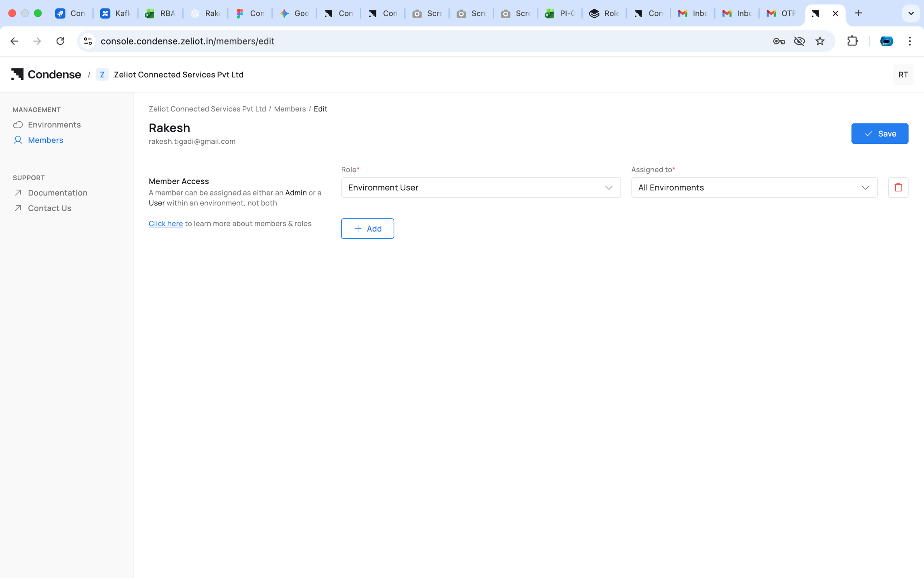Click the Members breadcrumb link
This screenshot has width=924, height=578.
pyautogui.click(x=290, y=109)
